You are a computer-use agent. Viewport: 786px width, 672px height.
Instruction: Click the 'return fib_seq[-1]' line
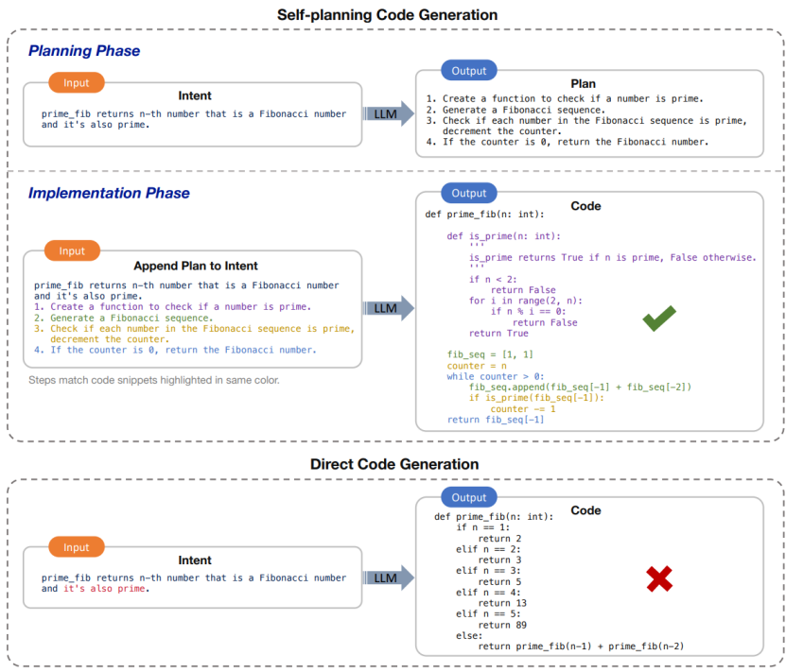pyautogui.click(x=496, y=420)
